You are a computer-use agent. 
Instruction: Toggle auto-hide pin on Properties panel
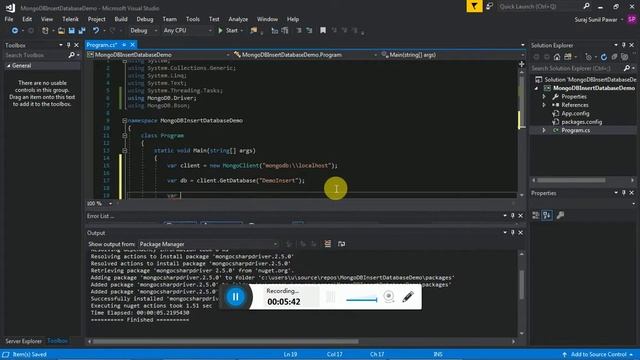[x=624, y=193]
